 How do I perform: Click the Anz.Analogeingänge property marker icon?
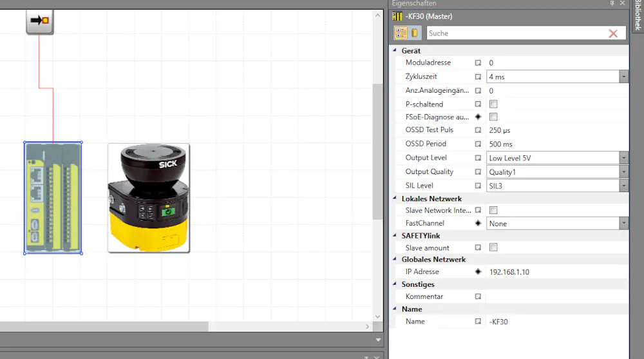478,90
